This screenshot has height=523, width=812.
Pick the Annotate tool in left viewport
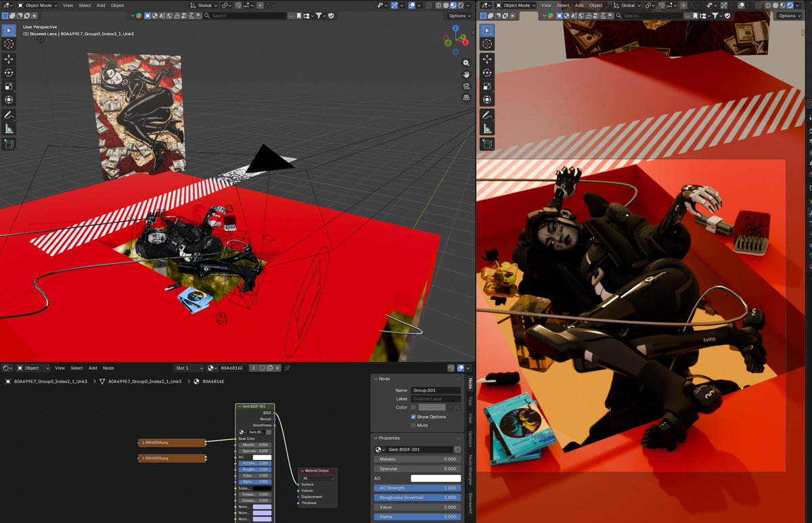click(9, 115)
